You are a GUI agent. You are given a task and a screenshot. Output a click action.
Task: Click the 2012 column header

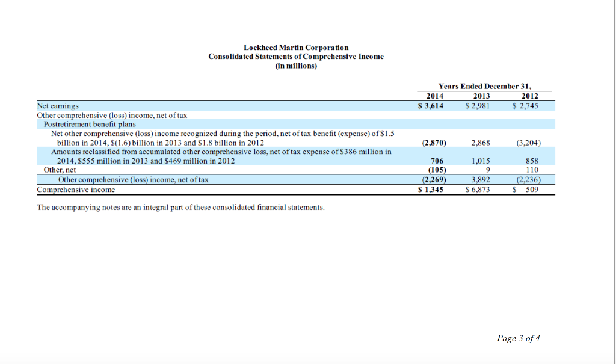click(x=531, y=96)
